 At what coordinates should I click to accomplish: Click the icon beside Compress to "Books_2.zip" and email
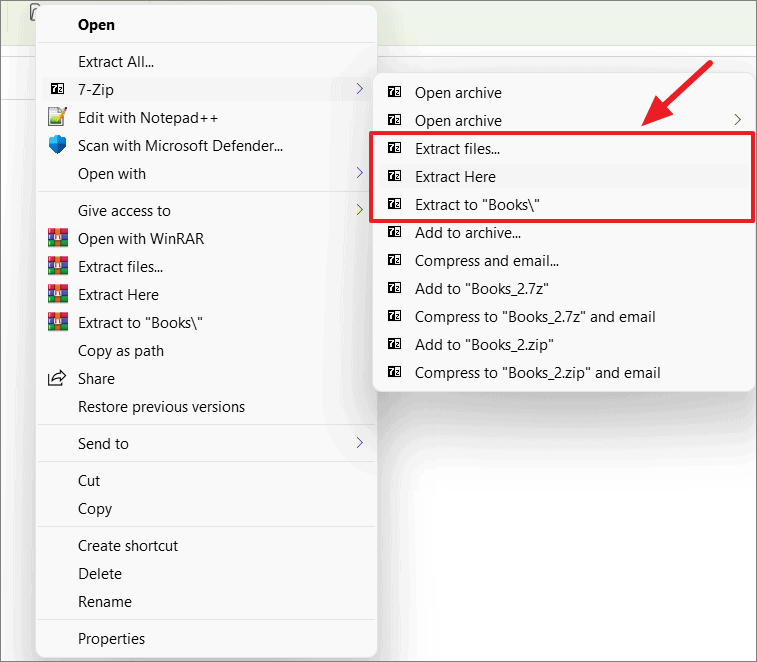point(394,372)
